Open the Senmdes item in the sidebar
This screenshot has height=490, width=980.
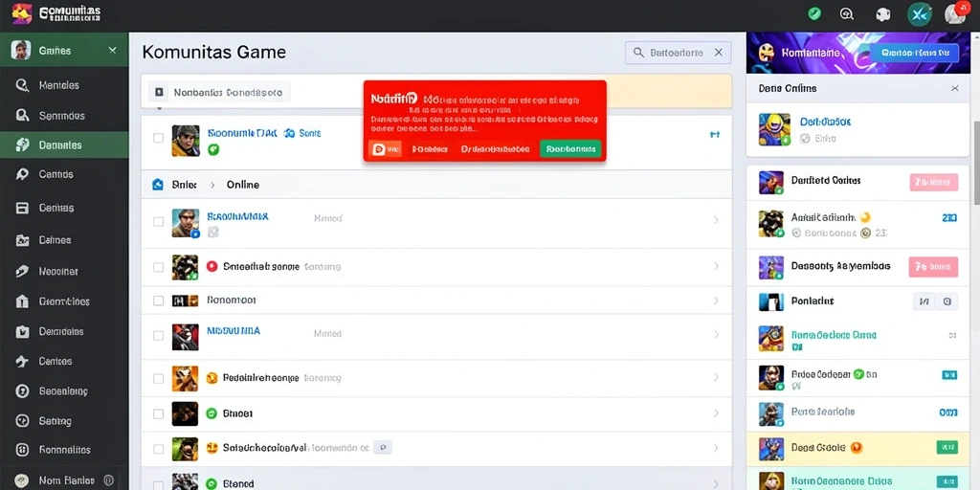click(64, 116)
